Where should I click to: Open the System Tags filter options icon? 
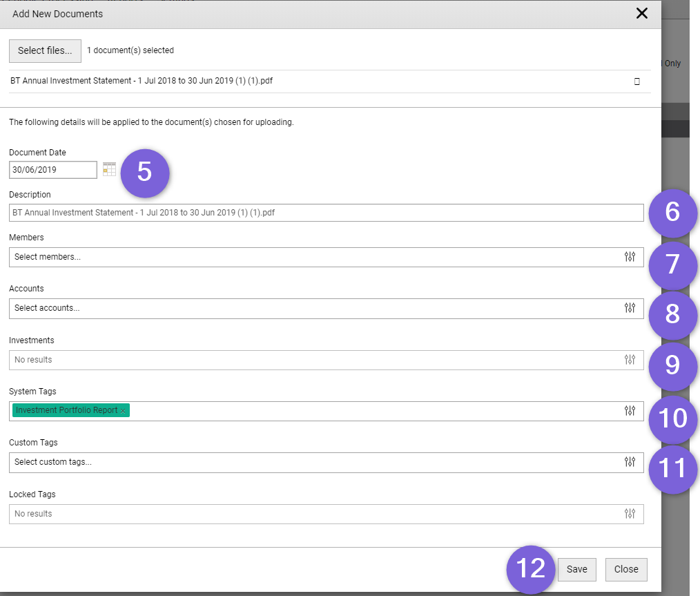click(x=630, y=411)
